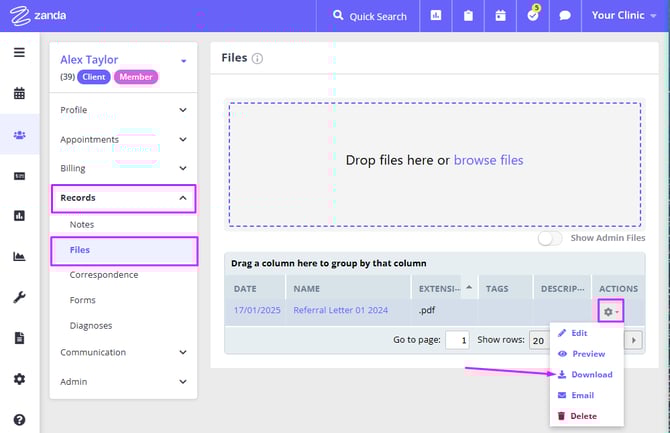
Task: Open the chat messages icon in header
Action: point(565,16)
